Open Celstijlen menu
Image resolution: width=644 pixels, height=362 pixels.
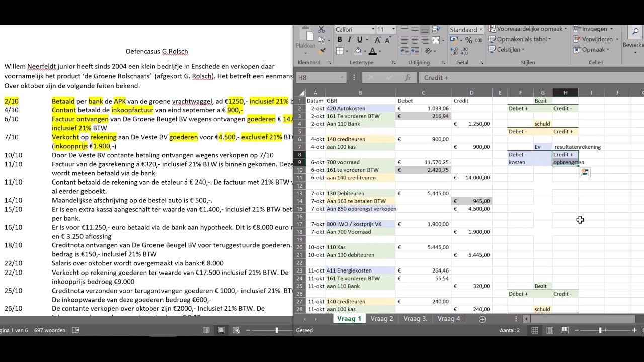point(506,49)
